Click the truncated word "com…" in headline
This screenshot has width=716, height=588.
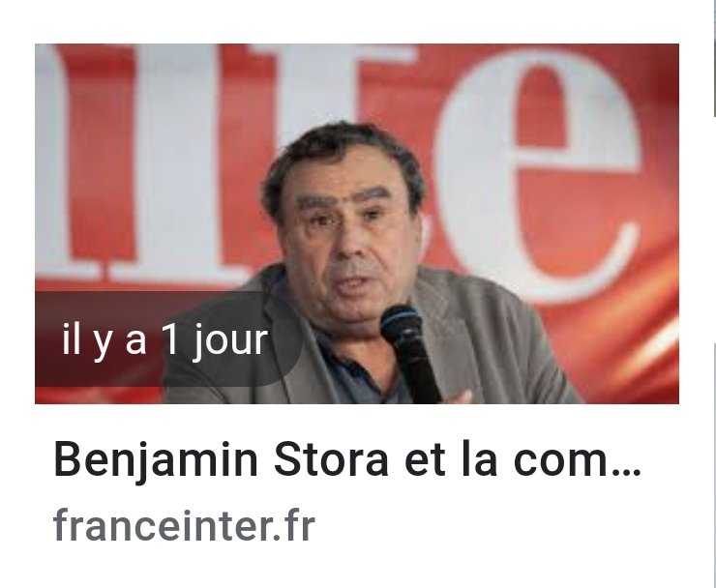click(578, 460)
